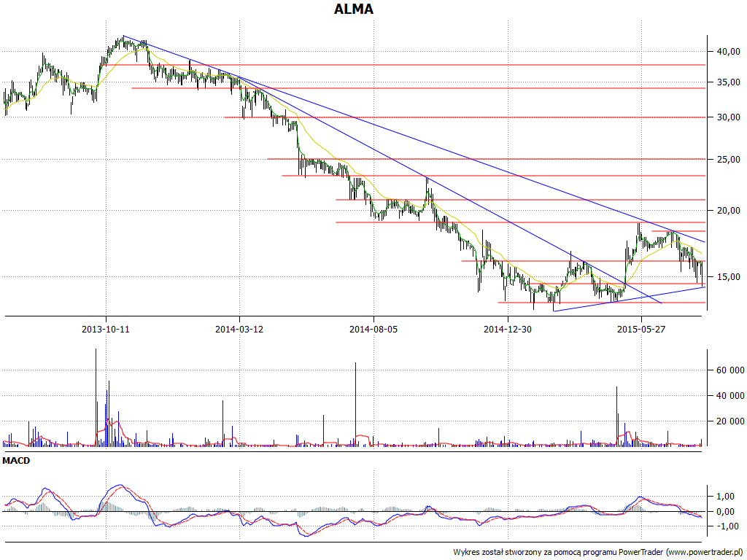Click the PowerTrader credit text at bottom
Screen dimensions: 747x560
pos(598,552)
